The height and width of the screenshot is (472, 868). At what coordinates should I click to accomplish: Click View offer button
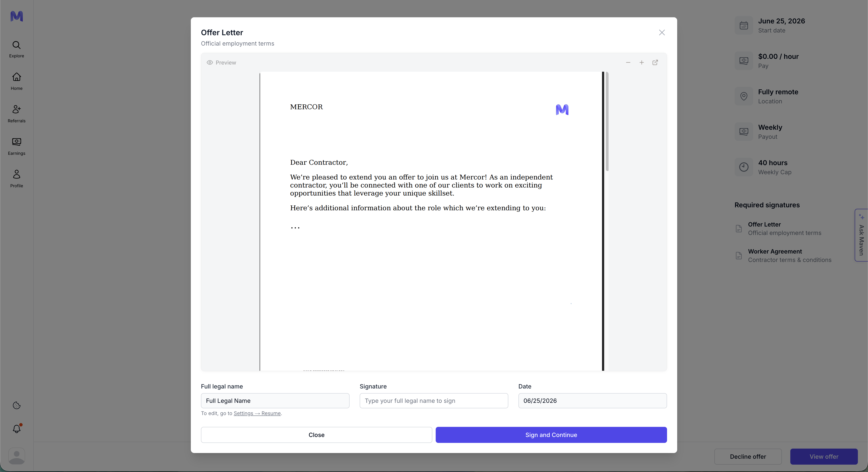click(824, 457)
